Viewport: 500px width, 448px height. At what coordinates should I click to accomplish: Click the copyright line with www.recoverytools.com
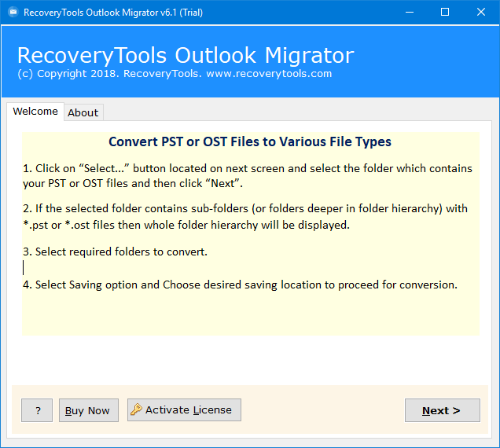175,74
